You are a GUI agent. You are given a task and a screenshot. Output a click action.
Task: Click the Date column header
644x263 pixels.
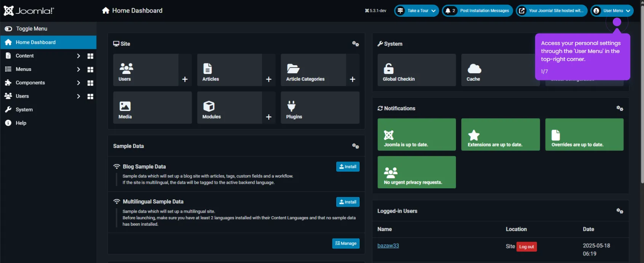(588, 229)
